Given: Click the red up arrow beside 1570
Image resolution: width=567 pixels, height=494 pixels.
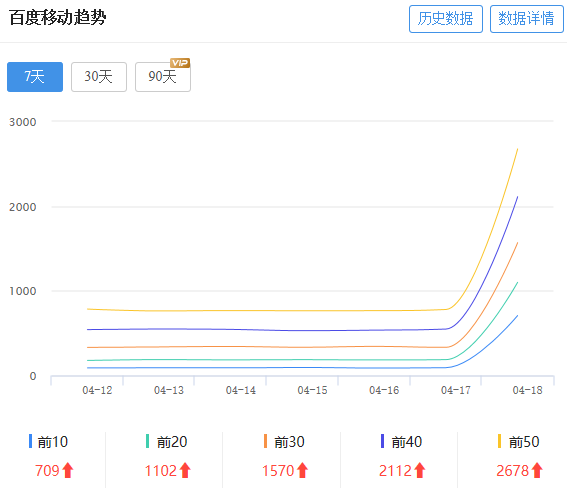Looking at the screenshot, I should click(302, 470).
